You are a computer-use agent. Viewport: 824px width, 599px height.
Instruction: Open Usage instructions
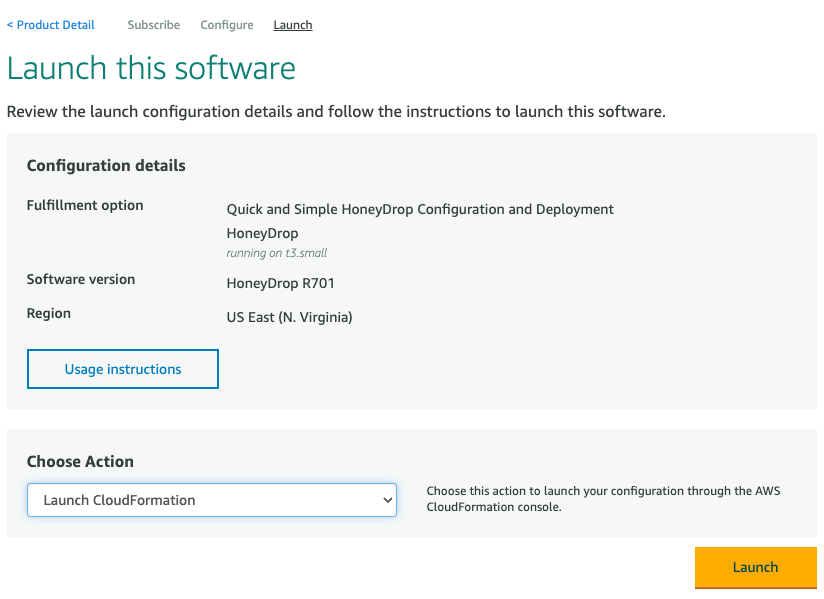click(122, 369)
